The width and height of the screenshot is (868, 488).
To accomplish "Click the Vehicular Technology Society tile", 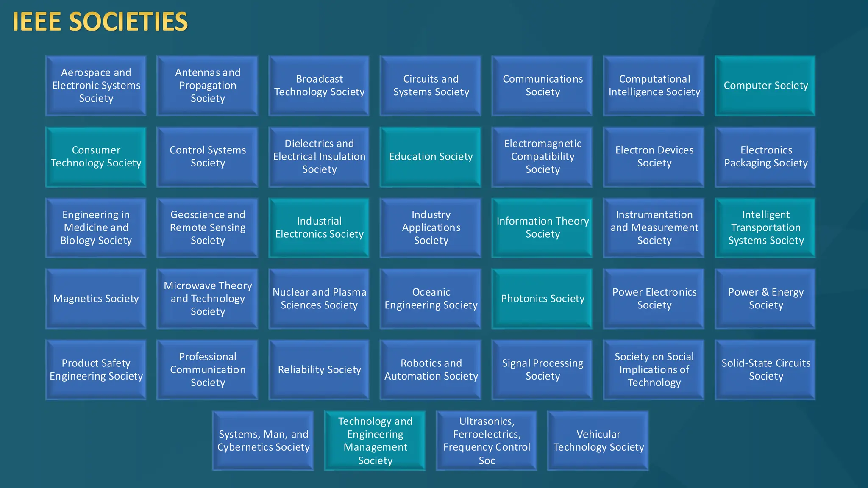I will [x=598, y=441].
